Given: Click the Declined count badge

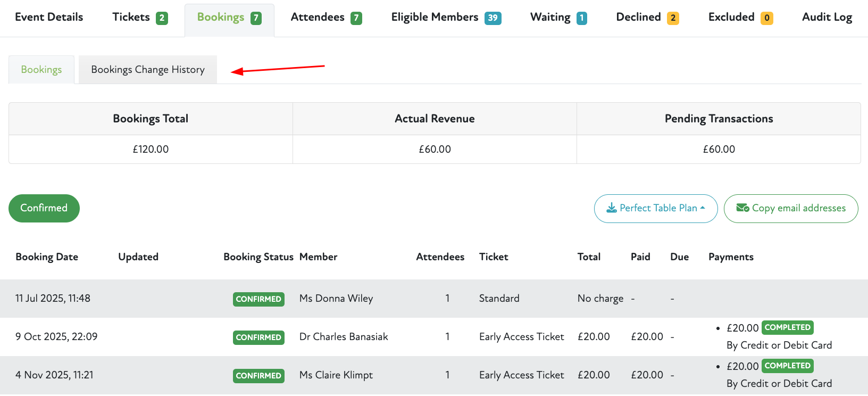Looking at the screenshot, I should click(673, 18).
